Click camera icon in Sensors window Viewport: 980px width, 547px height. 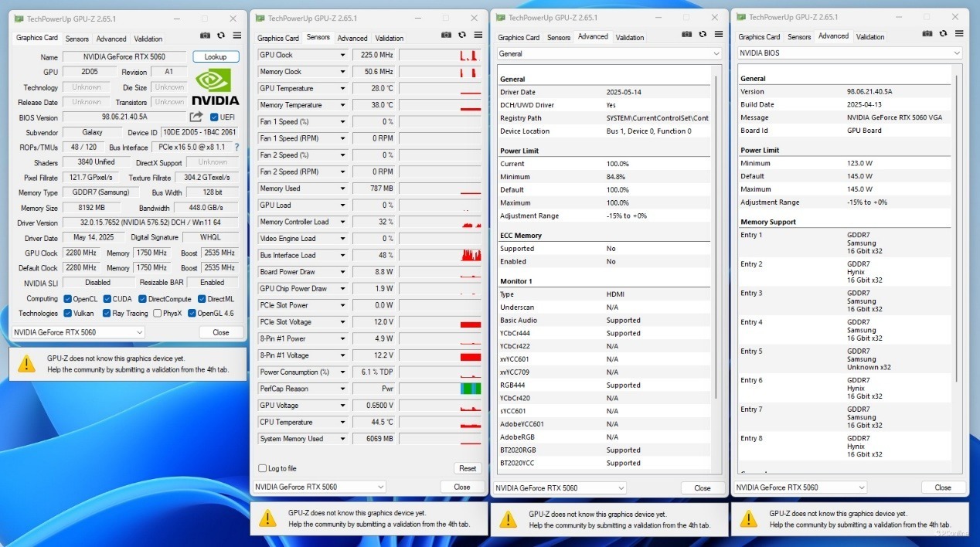pos(446,35)
